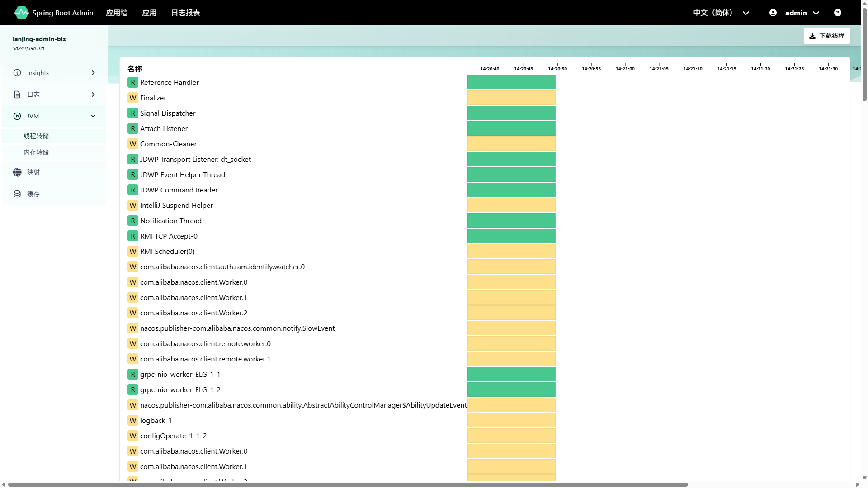Screen dimensions: 868x488
Task: Click the green timeline bar for Reference Handler
Action: tap(511, 82)
